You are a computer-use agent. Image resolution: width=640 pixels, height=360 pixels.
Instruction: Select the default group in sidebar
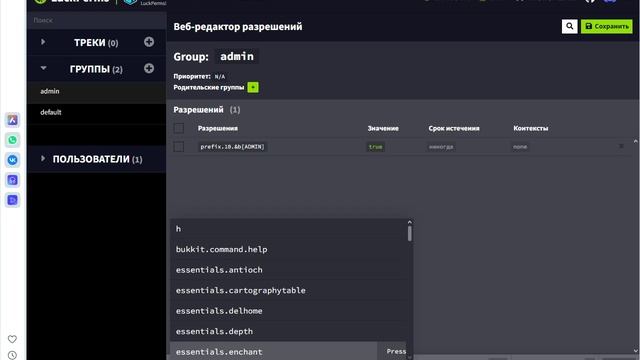click(x=96, y=112)
